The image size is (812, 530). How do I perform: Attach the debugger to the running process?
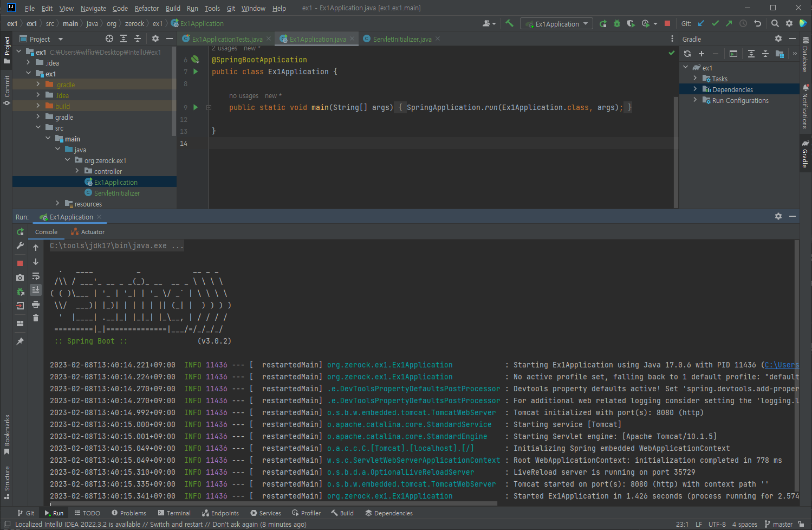[x=20, y=292]
